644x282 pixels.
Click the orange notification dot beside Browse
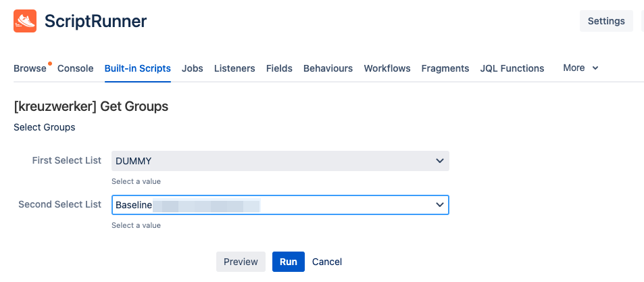point(50,64)
